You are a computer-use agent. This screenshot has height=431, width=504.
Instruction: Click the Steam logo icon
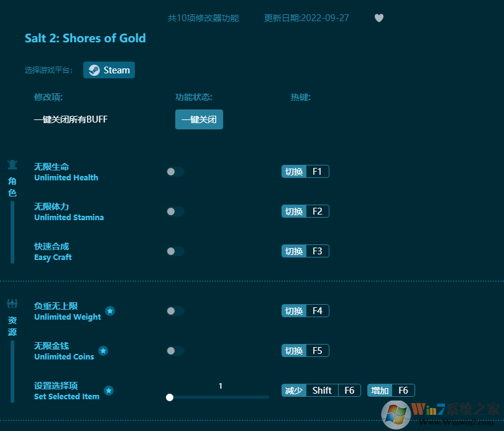pos(94,70)
